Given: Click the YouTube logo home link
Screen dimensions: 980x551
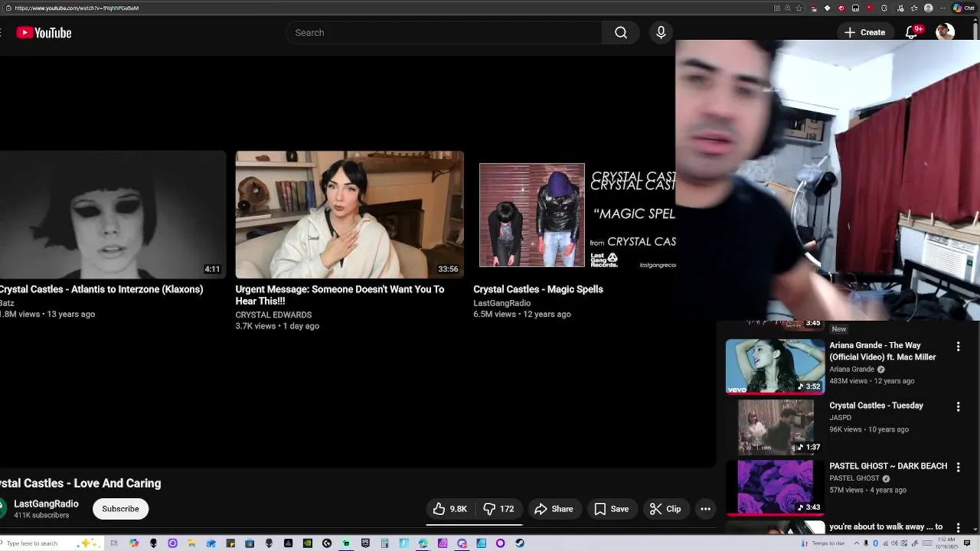Looking at the screenshot, I should point(44,33).
